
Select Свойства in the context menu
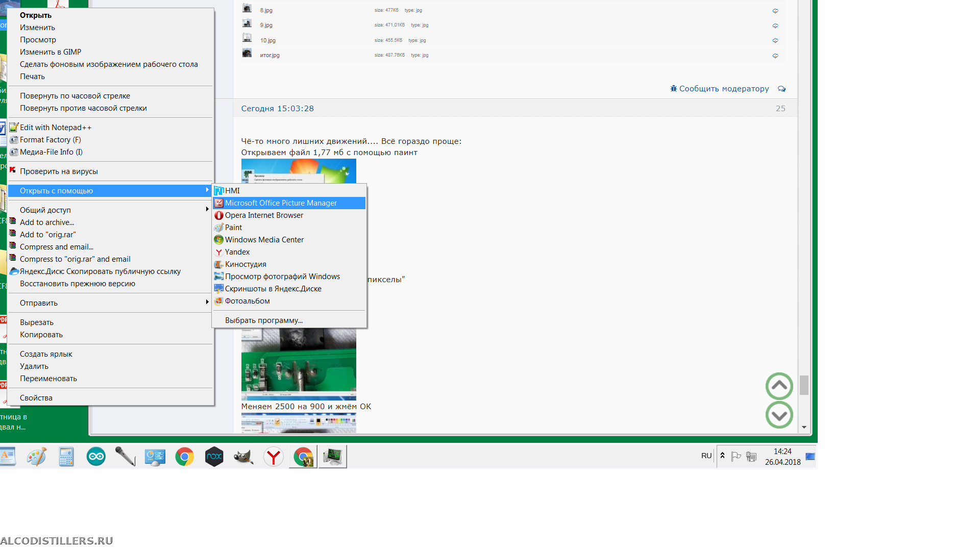click(36, 398)
